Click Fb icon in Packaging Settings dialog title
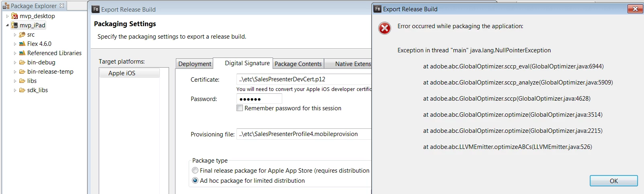Screen dimensions: 644x194 click(x=96, y=9)
